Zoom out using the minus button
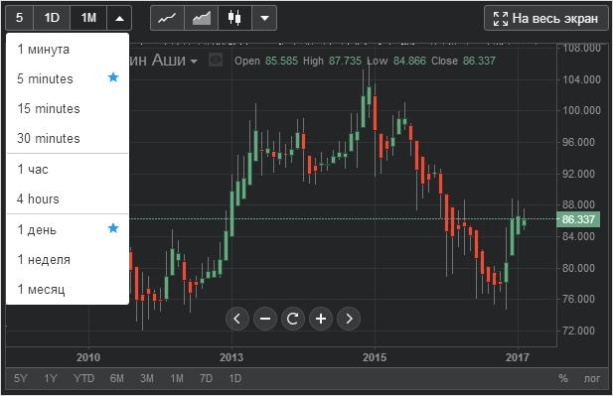 click(265, 319)
